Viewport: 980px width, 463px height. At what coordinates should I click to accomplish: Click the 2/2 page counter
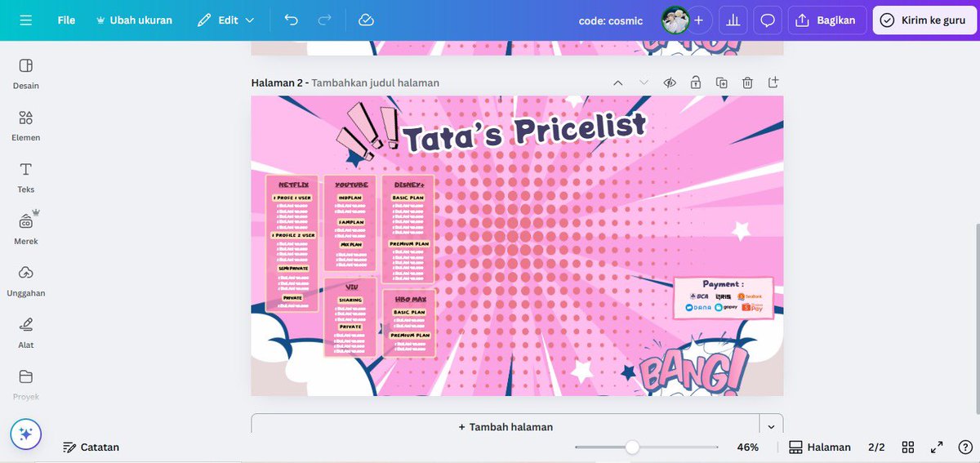pos(876,447)
